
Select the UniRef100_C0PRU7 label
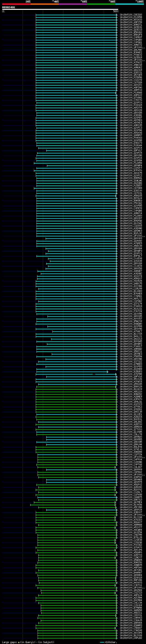[131, 37]
